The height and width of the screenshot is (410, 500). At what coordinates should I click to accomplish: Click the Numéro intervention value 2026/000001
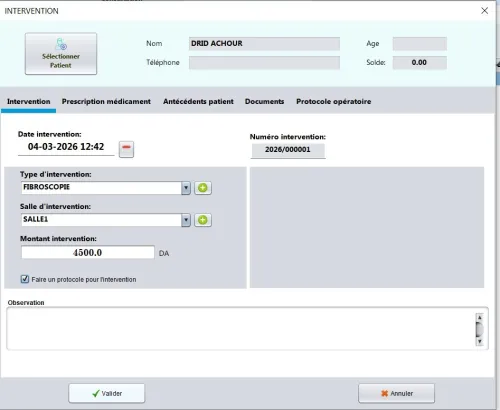[x=288, y=150]
